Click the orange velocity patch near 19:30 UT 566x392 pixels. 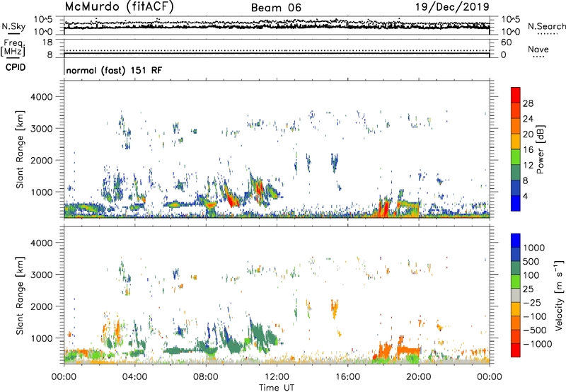click(x=409, y=350)
